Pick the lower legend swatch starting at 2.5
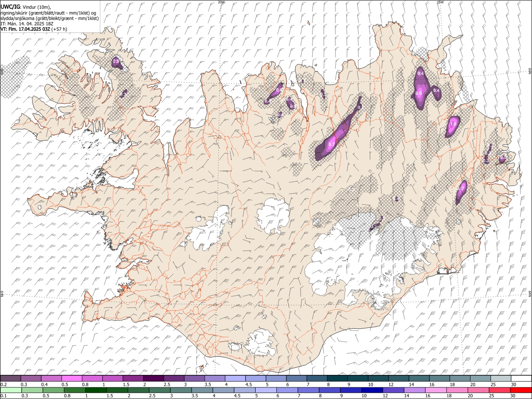Screen dimensions: 532x399 (159, 390)
